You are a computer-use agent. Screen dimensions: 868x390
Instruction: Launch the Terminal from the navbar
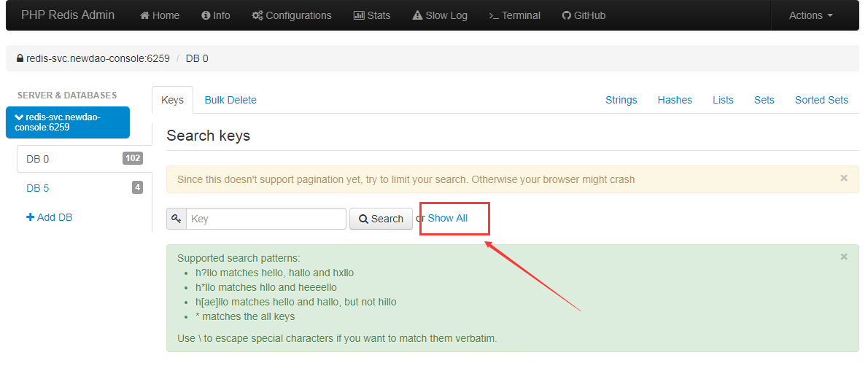tap(514, 15)
